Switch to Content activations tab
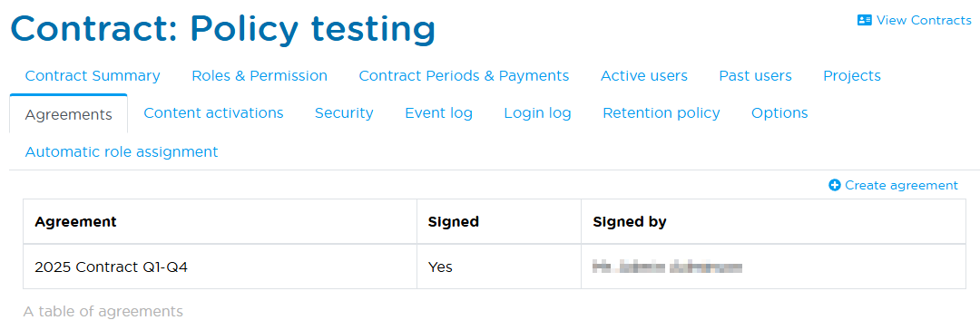 [x=213, y=113]
